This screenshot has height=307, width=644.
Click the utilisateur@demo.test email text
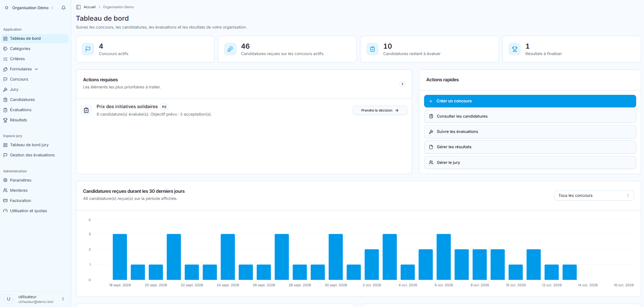(36, 302)
